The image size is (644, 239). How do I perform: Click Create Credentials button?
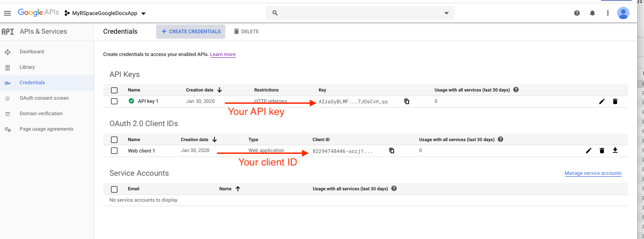coord(191,31)
